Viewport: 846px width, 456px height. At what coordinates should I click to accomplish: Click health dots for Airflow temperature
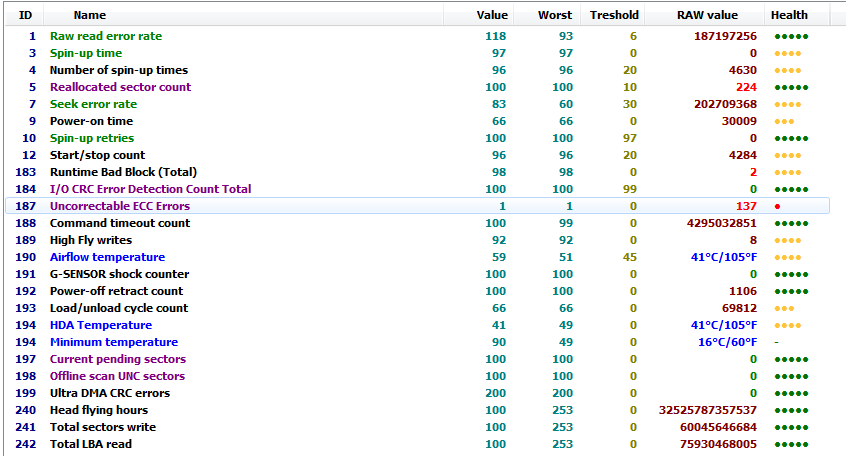pyautogui.click(x=788, y=257)
